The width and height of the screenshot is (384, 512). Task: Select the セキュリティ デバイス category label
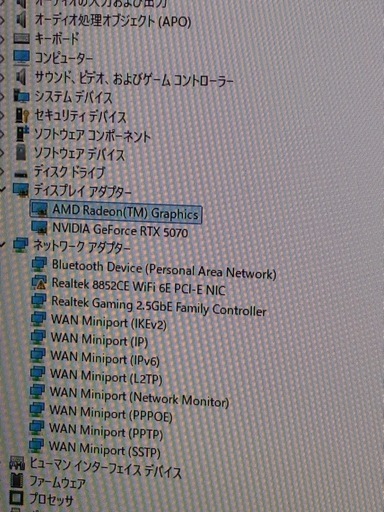click(x=80, y=116)
